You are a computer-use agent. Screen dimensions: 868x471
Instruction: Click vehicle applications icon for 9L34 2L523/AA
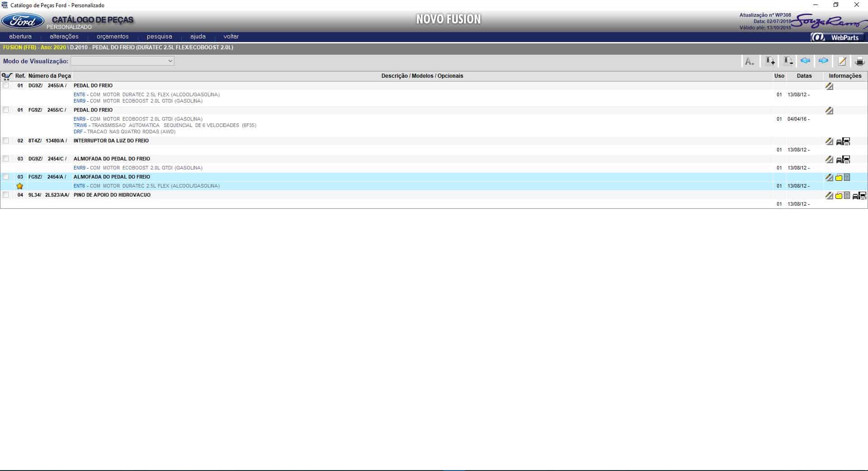click(x=859, y=196)
